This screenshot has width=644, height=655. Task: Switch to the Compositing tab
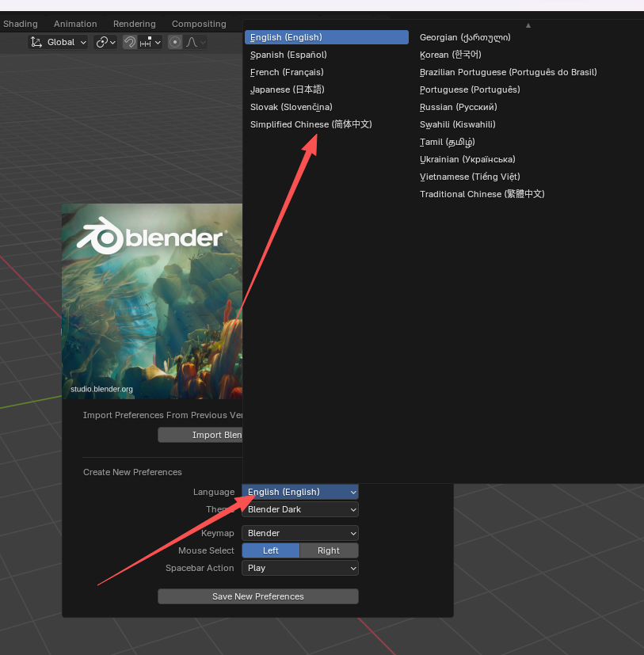tap(199, 23)
